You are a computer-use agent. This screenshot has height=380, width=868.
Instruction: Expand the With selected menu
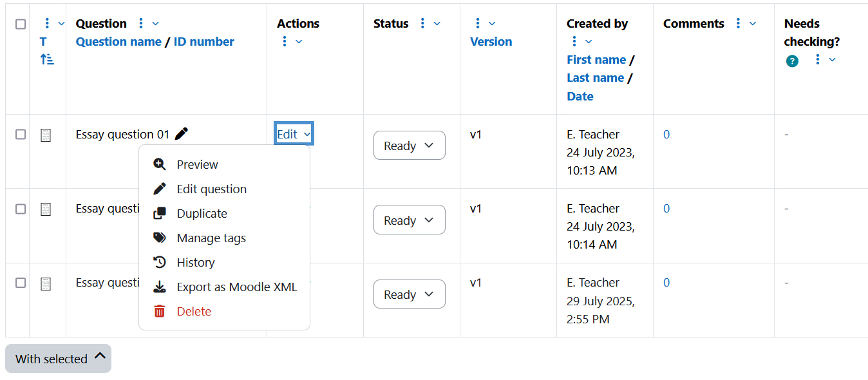pos(58,358)
